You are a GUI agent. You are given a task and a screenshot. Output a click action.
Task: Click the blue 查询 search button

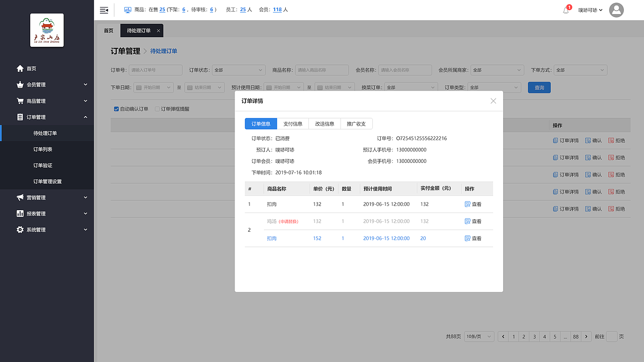click(x=539, y=87)
